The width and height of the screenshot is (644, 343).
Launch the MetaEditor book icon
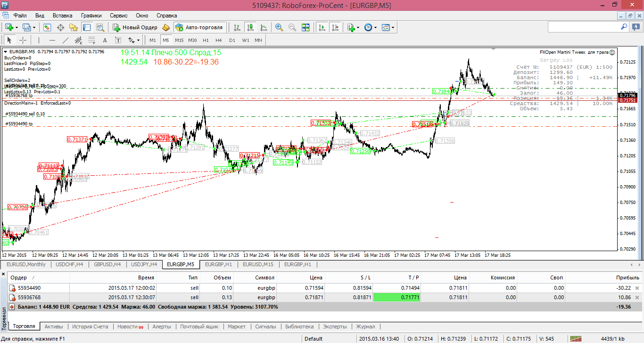point(166,27)
